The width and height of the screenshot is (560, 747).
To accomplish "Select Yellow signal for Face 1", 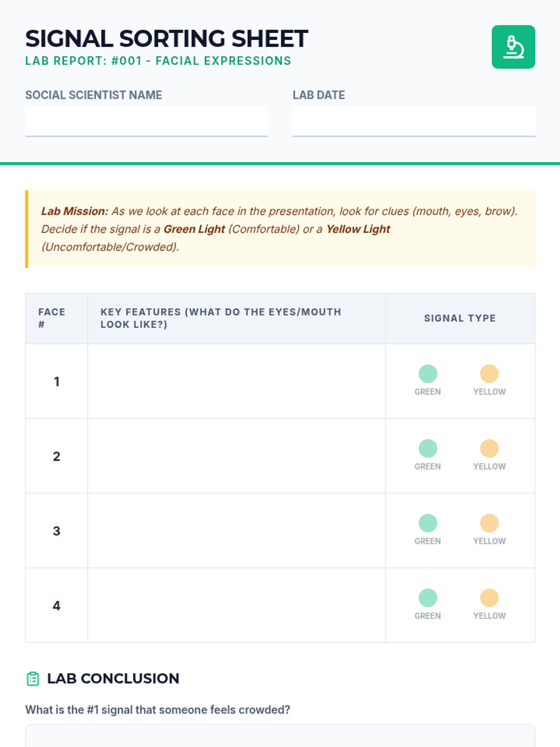I will pos(489,374).
